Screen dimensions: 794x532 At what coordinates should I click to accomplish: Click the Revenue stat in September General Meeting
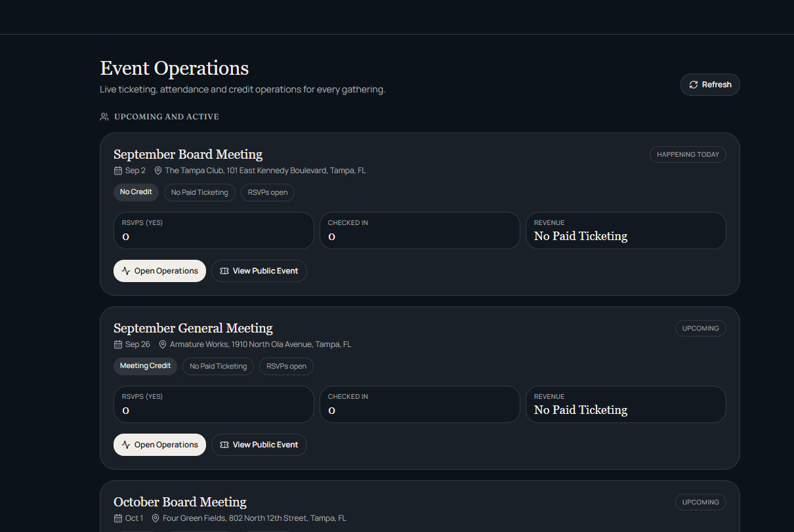click(x=626, y=404)
